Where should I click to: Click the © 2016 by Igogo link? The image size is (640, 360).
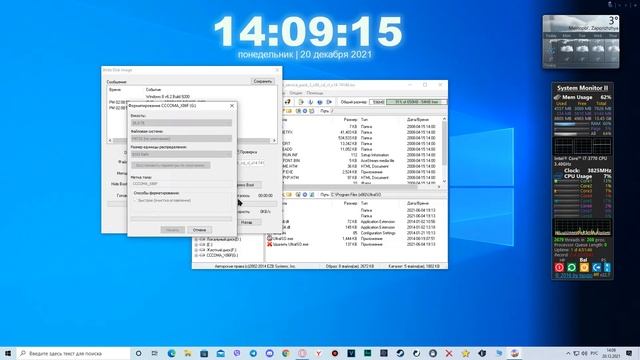point(573,276)
